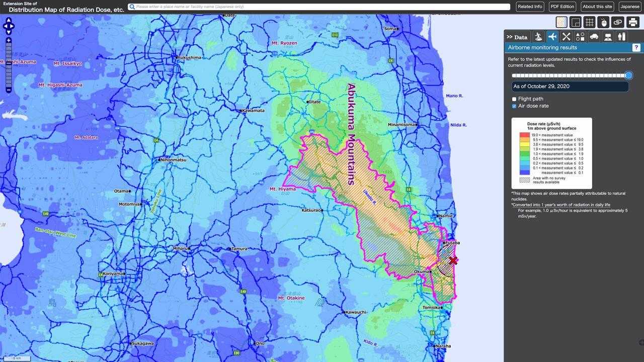Click the Tomioka town label
Viewport: 644px width, 362px height.
(431, 307)
